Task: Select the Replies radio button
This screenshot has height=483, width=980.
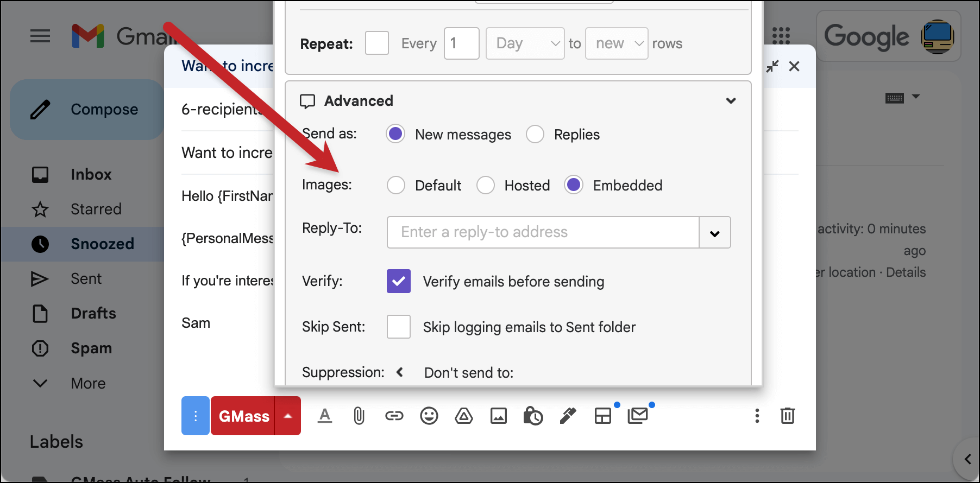Action: [535, 134]
